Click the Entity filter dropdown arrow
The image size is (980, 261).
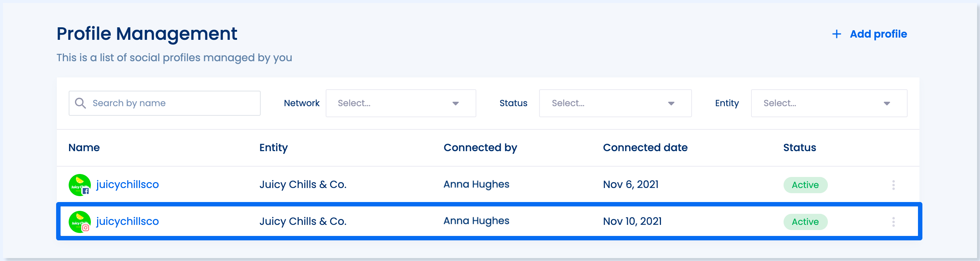pyautogui.click(x=887, y=104)
